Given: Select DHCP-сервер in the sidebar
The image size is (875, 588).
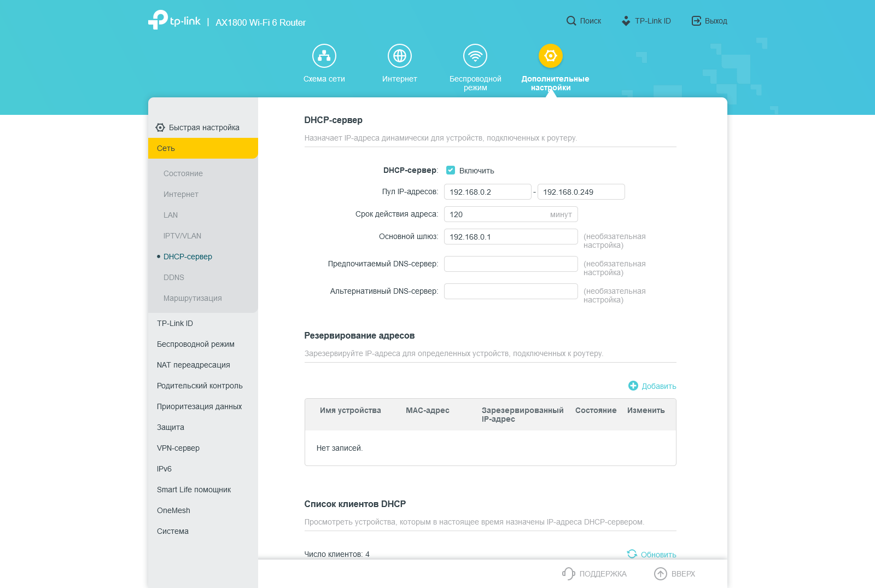Looking at the screenshot, I should point(188,257).
